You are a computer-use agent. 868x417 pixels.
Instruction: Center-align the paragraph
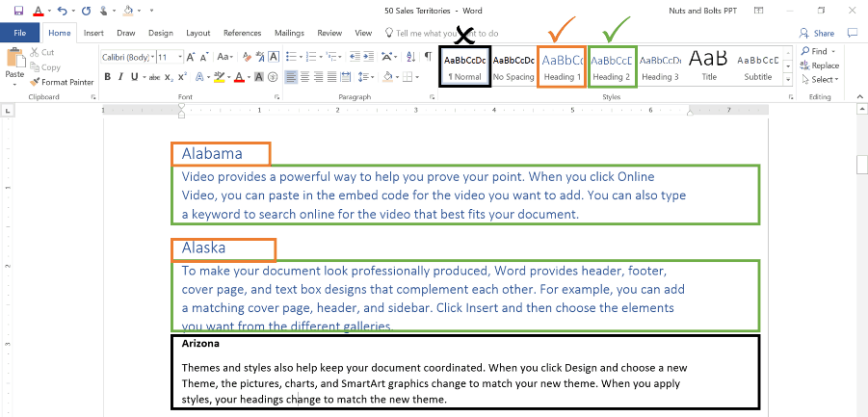304,77
